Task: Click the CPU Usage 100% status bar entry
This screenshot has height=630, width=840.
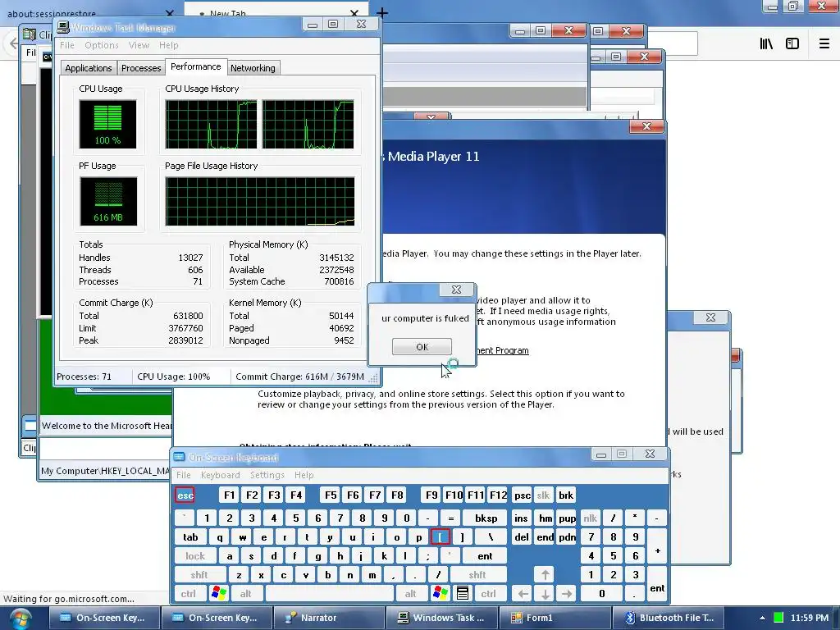Action: (174, 377)
